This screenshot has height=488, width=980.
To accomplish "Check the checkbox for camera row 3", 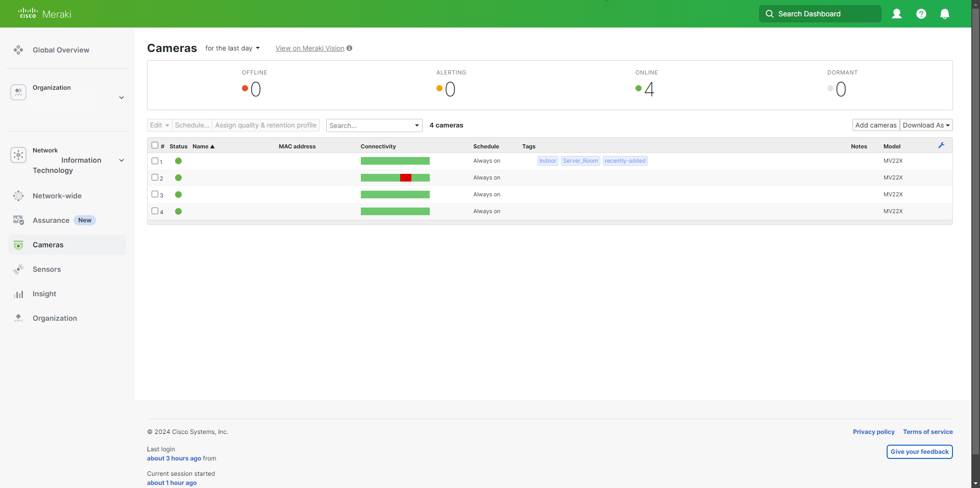I will [x=155, y=194].
